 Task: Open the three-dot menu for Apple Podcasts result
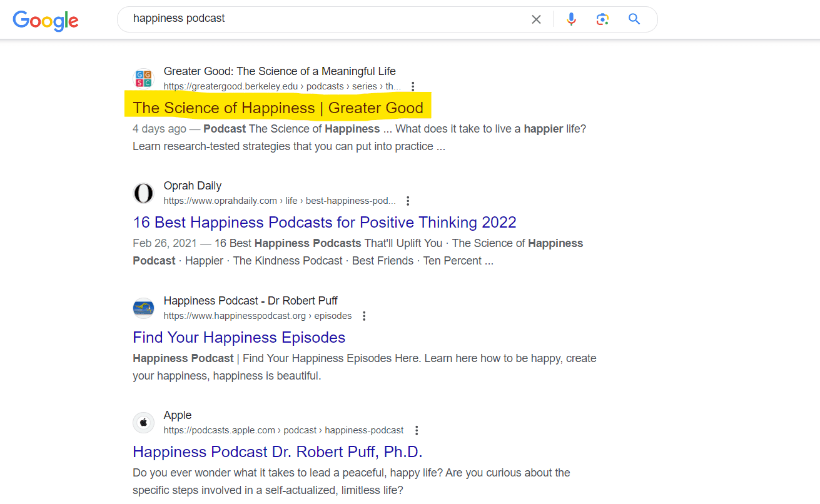(x=417, y=430)
